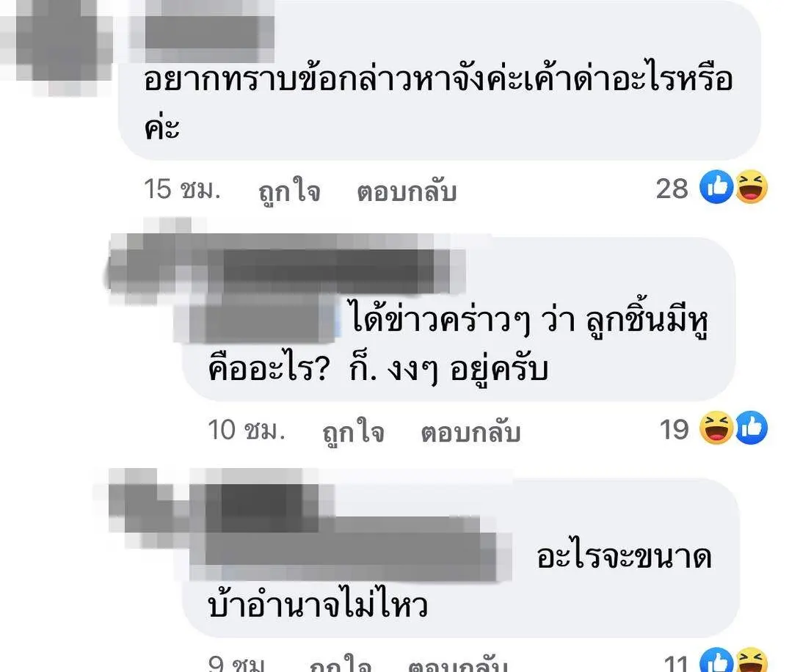Image resolution: width=789 pixels, height=672 pixels.
Task: Click the blue thumbs-up icon on the second comment
Action: pyautogui.click(x=752, y=428)
